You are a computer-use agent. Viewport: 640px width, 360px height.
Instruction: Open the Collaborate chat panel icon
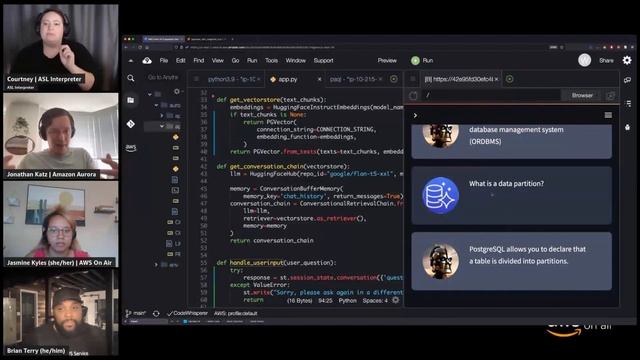[x=628, y=80]
